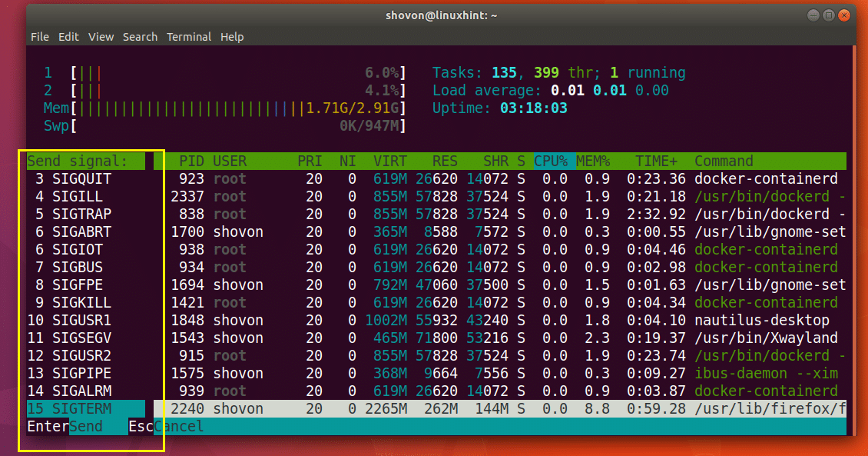
Task: Open the Search menu
Action: (x=140, y=37)
